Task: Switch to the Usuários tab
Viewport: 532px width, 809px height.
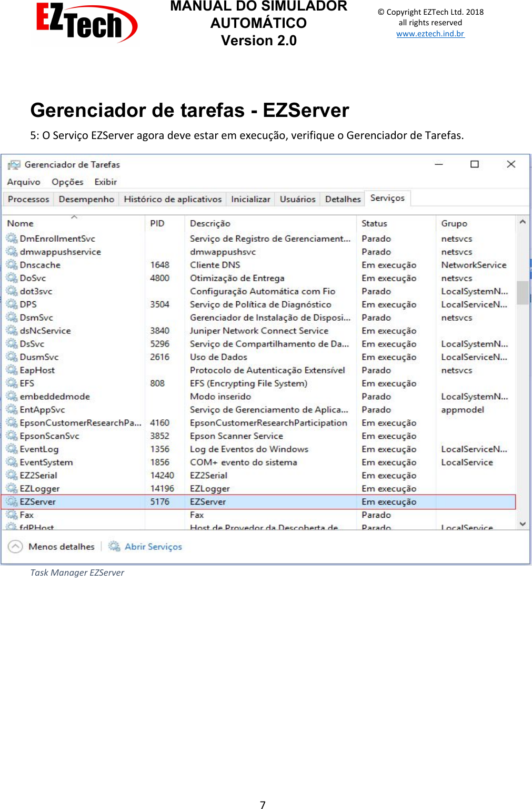Action: 297,199
